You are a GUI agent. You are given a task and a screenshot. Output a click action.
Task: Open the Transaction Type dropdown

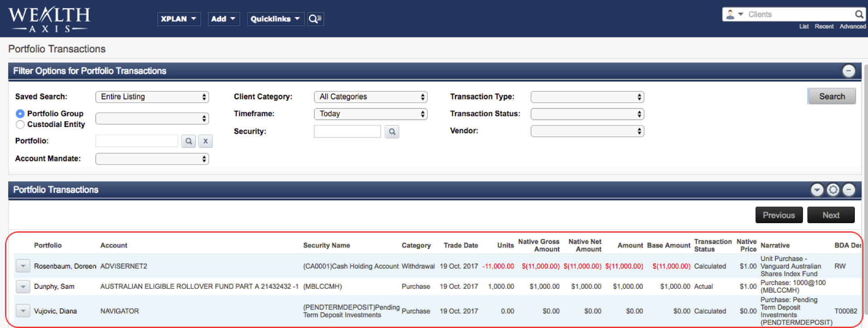[588, 97]
